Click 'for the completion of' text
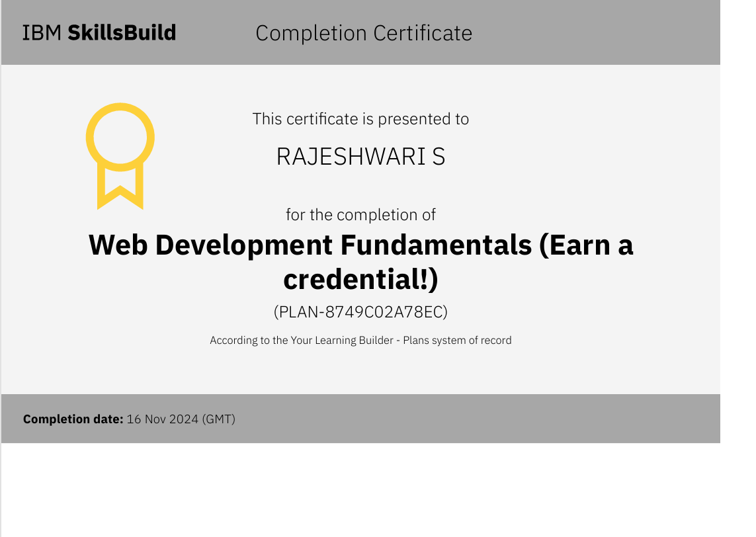 [x=360, y=215]
